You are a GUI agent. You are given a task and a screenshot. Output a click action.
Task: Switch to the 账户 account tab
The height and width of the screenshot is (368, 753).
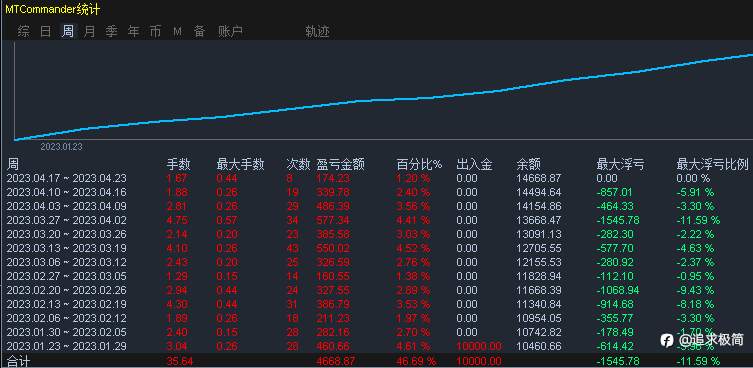tap(231, 32)
